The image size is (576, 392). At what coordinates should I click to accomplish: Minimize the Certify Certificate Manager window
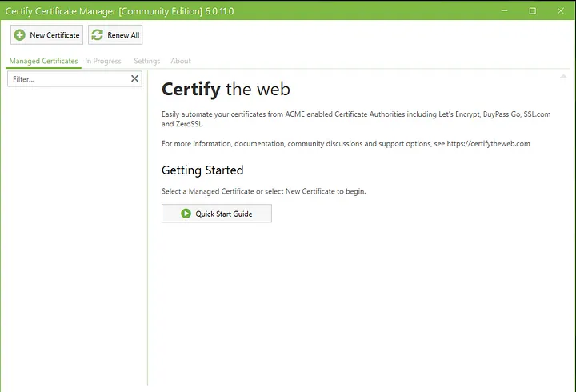click(504, 10)
